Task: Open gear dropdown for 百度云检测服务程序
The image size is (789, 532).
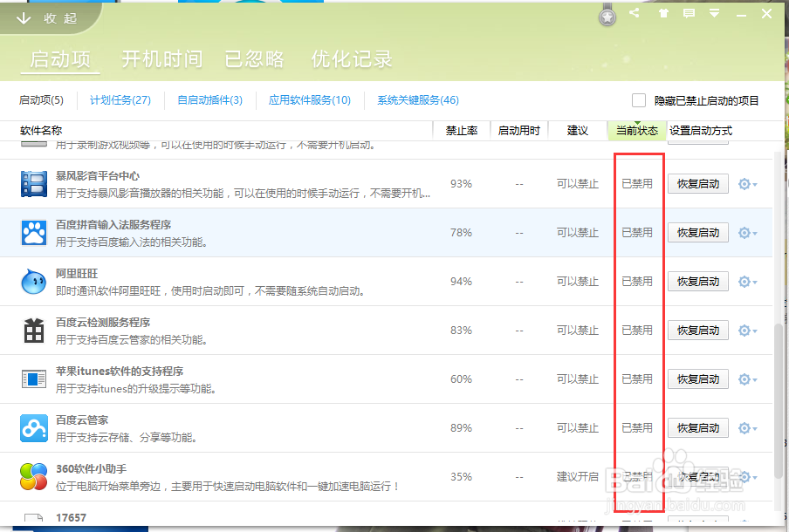Action: pos(748,331)
